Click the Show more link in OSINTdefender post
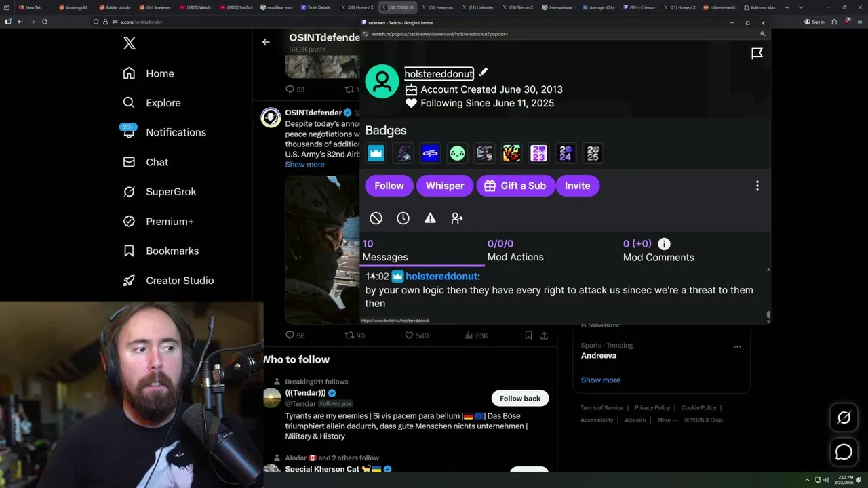The height and width of the screenshot is (488, 868). coord(304,165)
